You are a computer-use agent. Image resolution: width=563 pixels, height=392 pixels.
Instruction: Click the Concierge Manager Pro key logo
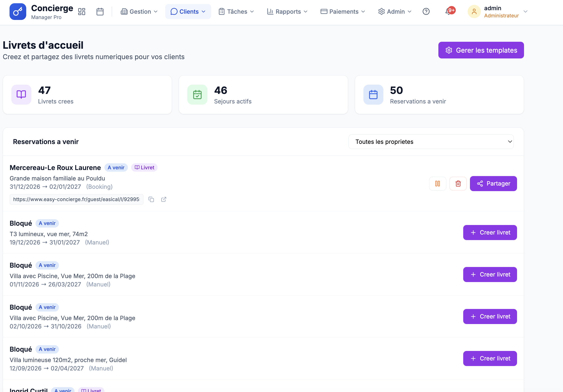18,11
